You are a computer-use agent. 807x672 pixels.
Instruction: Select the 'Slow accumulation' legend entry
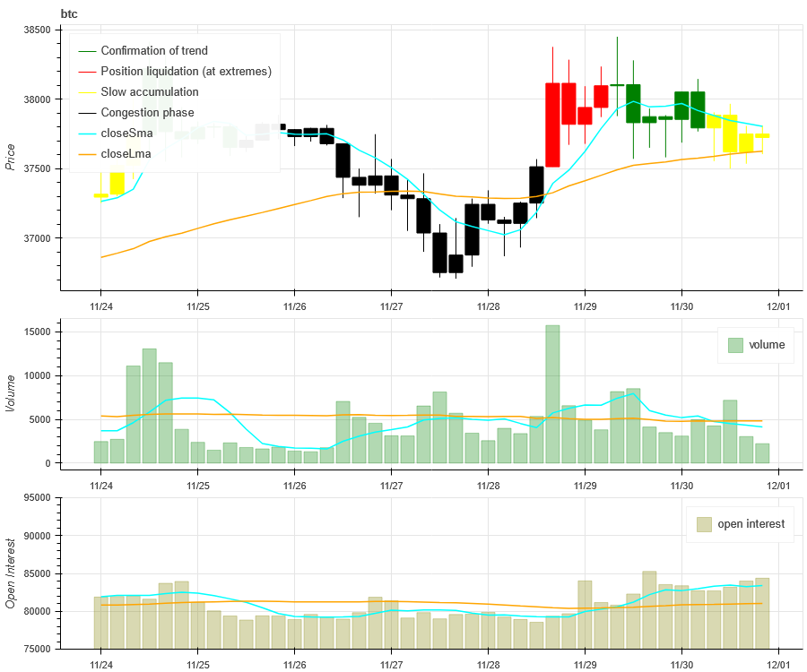pyautogui.click(x=149, y=91)
